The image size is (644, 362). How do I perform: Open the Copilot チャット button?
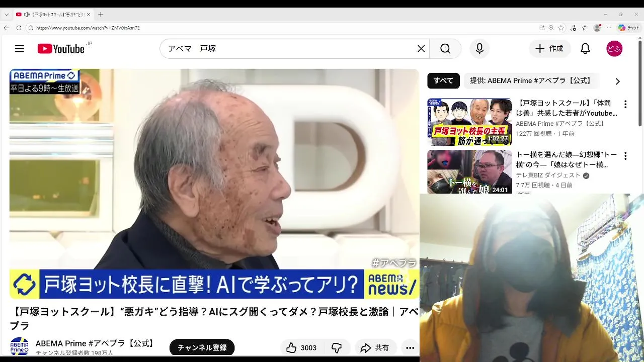coord(629,28)
